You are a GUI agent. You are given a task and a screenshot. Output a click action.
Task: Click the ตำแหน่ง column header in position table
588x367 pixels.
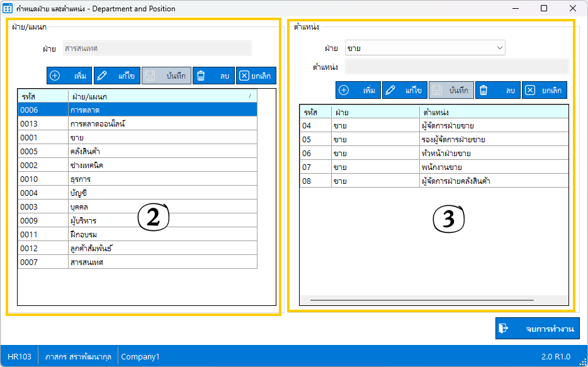tap(493, 111)
